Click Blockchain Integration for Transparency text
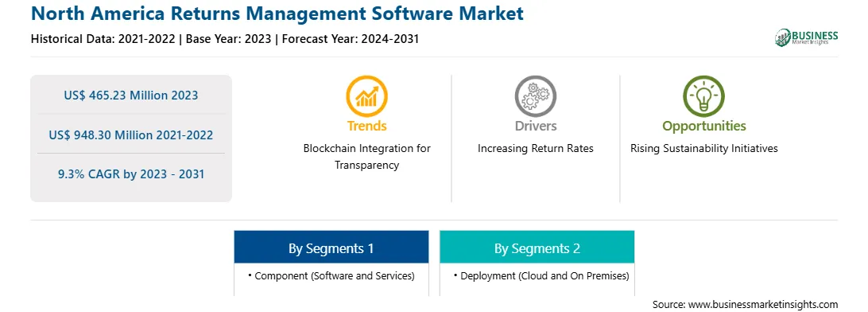The height and width of the screenshot is (312, 868). [x=366, y=157]
